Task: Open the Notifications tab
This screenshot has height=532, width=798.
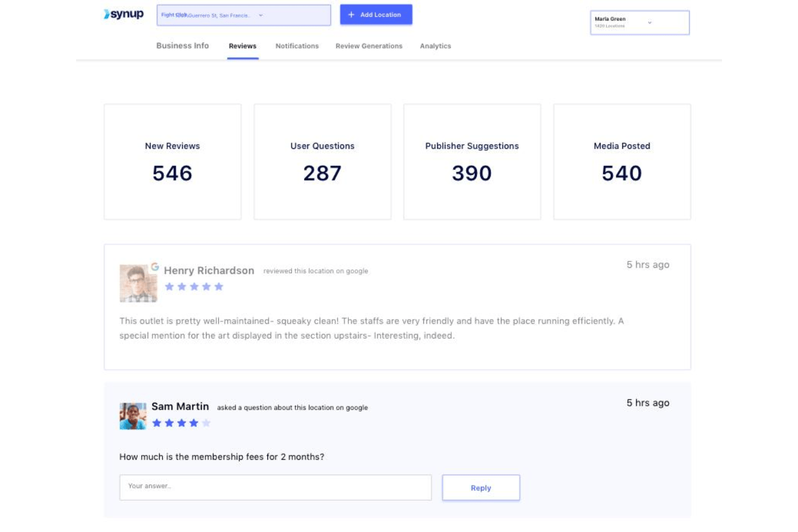Action: [297, 46]
